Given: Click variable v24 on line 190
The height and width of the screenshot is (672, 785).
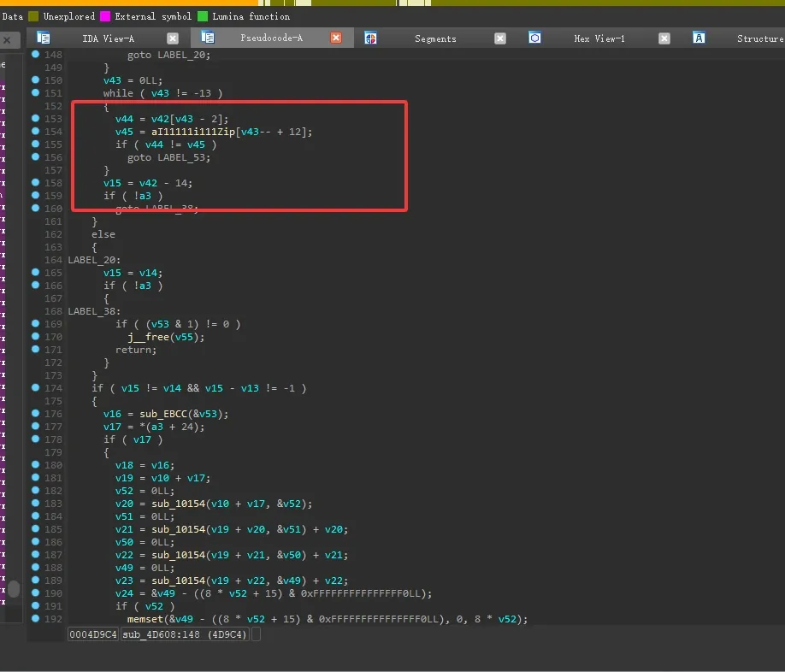Looking at the screenshot, I should pyautogui.click(x=124, y=593).
